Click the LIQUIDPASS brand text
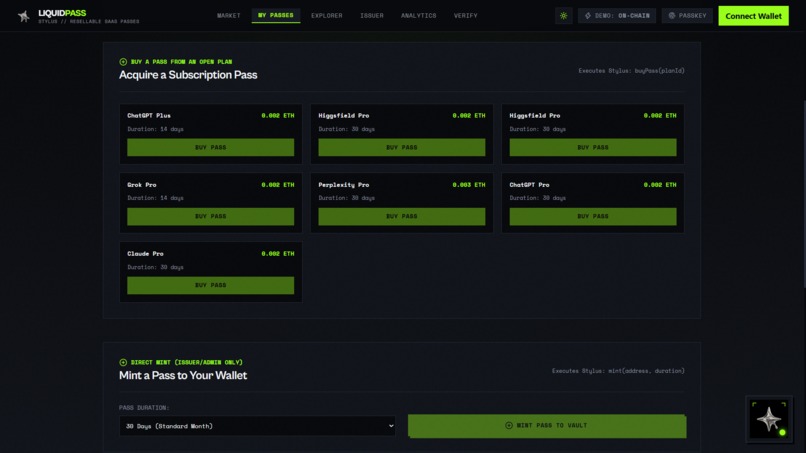This screenshot has height=453, width=806. (62, 13)
